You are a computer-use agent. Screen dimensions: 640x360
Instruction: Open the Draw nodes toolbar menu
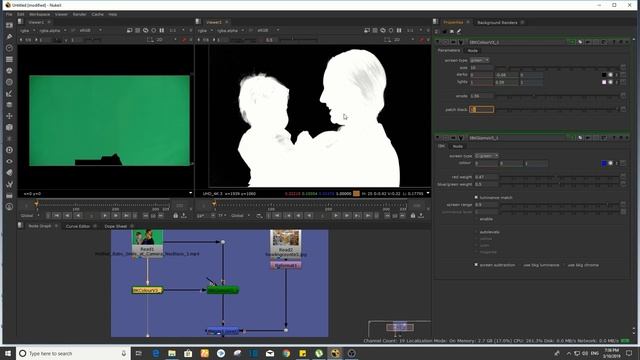pos(9,36)
